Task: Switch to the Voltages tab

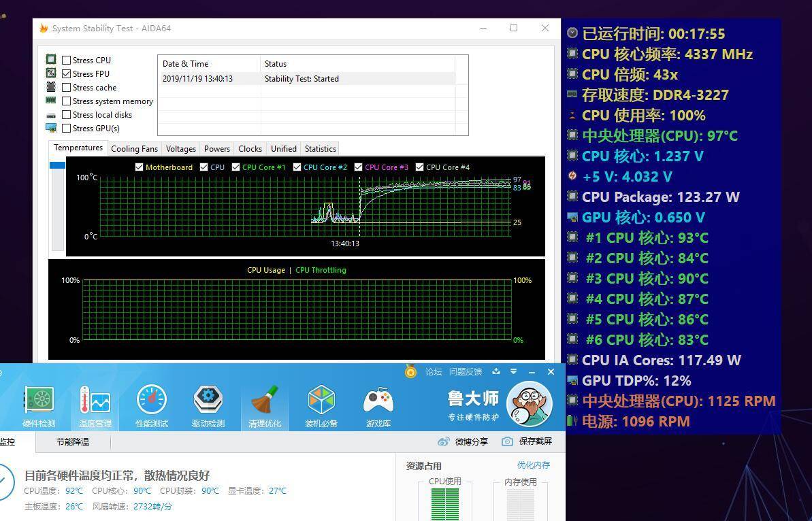Action: click(180, 148)
